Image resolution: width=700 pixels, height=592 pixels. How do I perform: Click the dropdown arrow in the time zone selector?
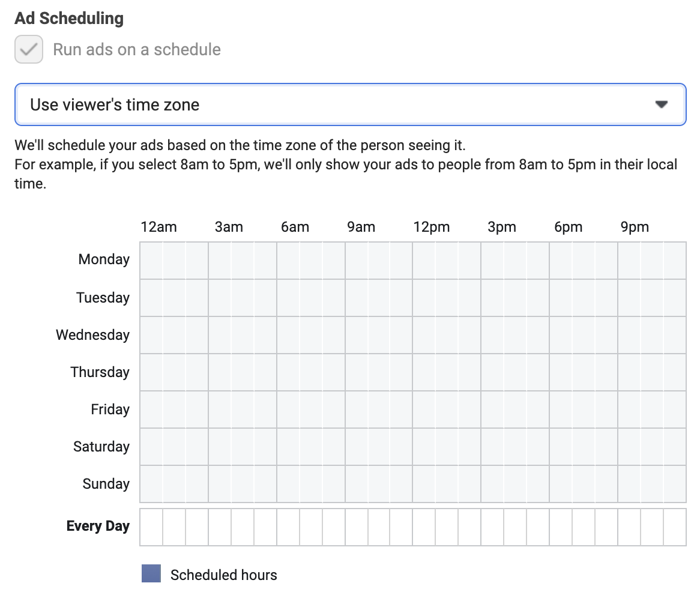point(661,104)
